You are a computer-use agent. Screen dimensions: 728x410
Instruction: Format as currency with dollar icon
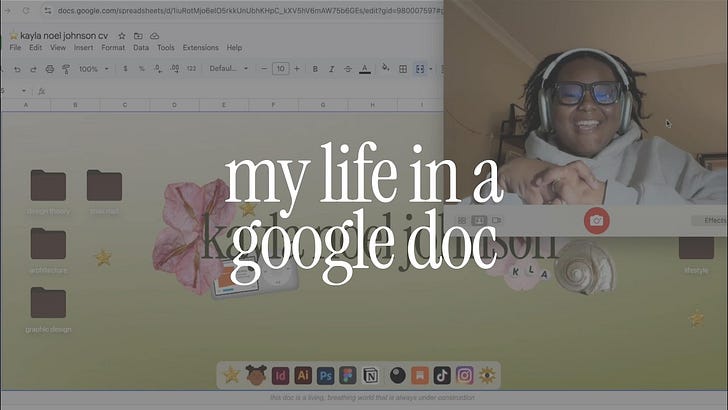(x=125, y=69)
